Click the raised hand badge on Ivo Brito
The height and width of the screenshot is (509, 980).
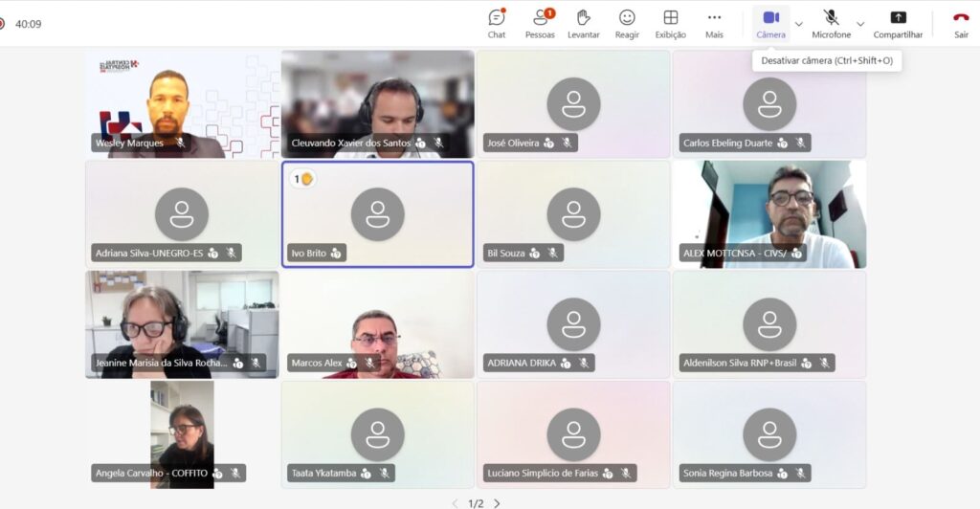[x=303, y=179]
